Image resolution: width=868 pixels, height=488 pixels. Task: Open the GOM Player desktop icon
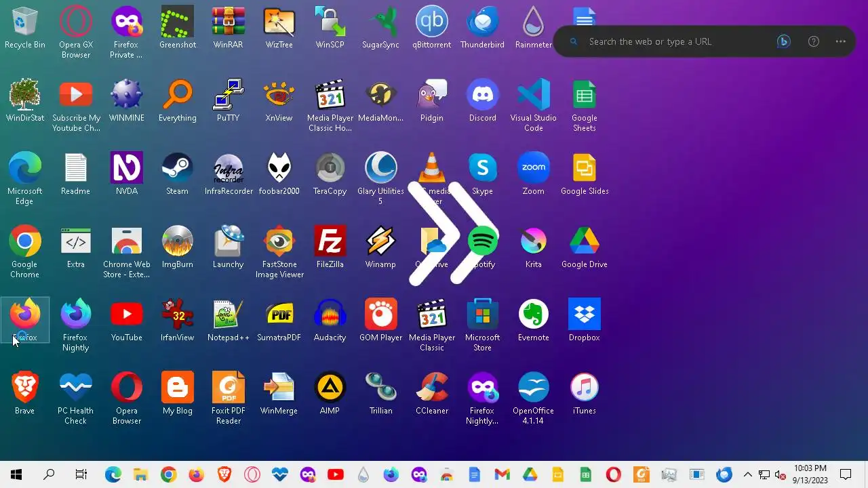[x=380, y=321]
